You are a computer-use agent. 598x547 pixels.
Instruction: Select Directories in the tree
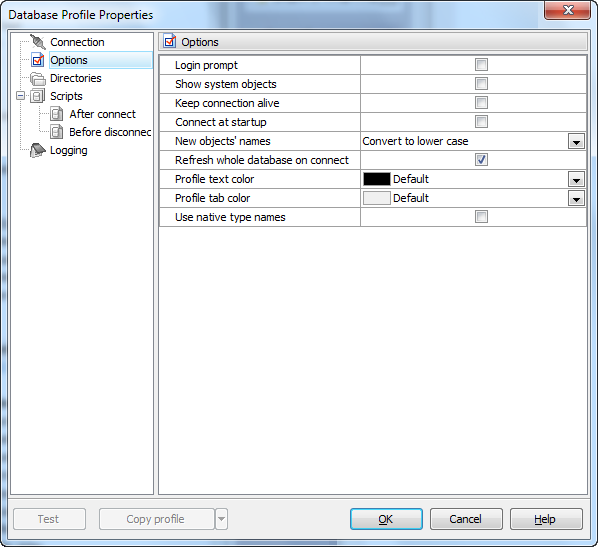(76, 78)
